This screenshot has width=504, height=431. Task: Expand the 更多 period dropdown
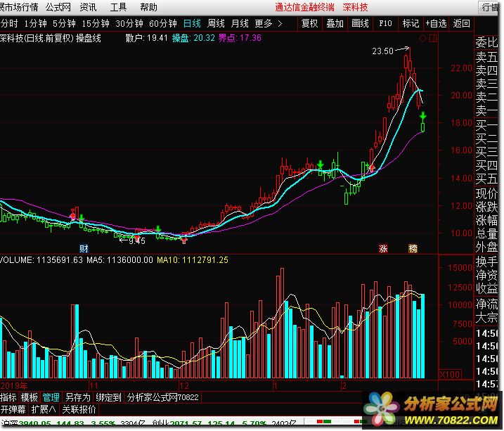coord(268,23)
